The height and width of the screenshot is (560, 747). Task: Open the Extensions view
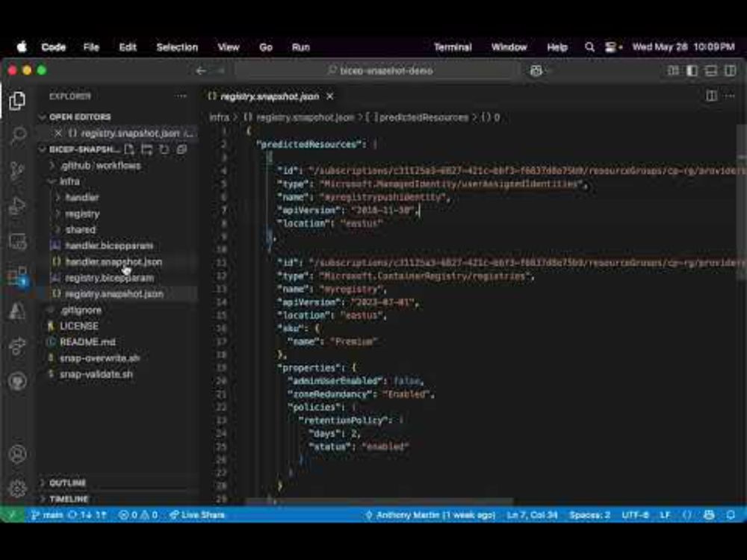17,276
